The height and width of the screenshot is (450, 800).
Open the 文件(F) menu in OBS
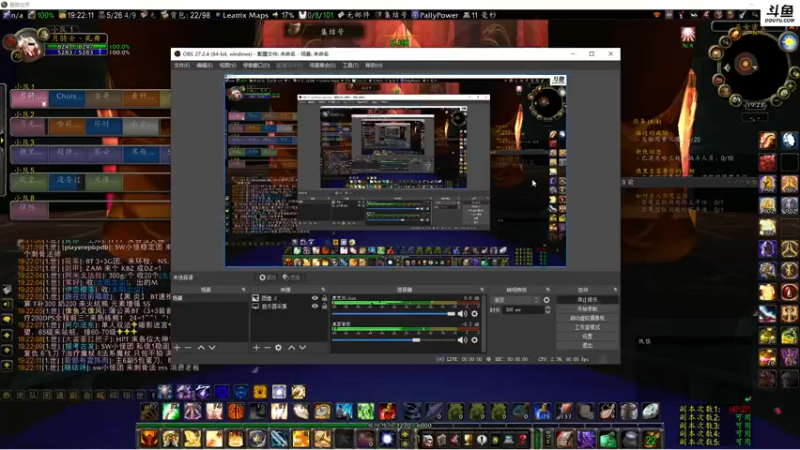point(182,65)
